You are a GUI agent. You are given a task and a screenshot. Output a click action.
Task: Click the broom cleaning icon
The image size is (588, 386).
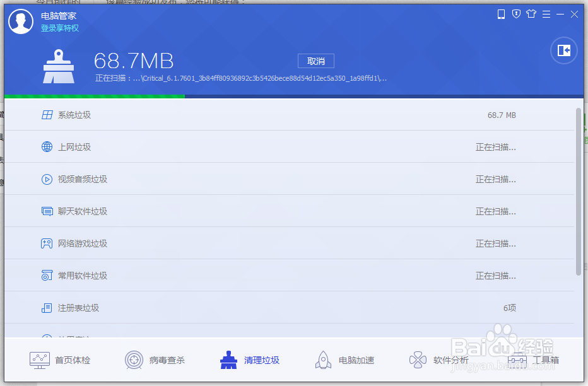click(x=59, y=67)
